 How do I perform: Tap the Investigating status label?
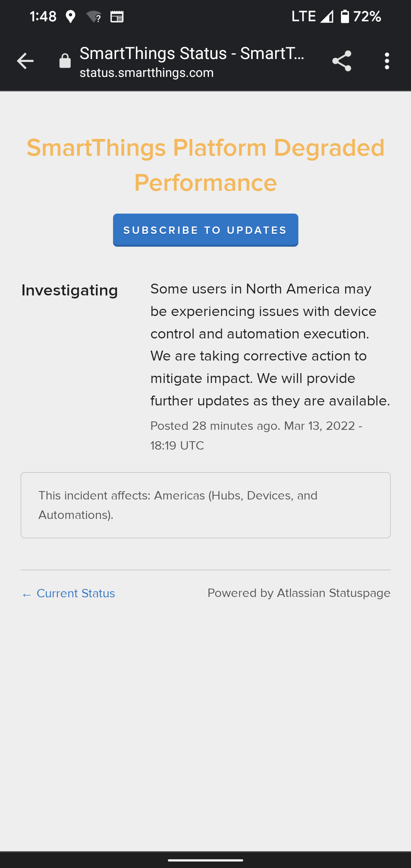[x=69, y=290]
